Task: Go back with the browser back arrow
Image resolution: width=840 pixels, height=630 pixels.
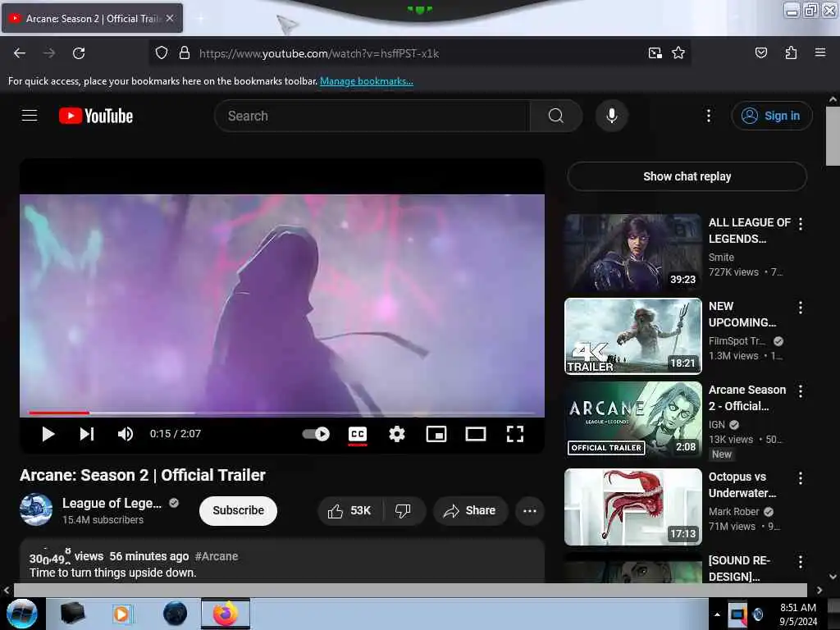Action: pos(20,53)
